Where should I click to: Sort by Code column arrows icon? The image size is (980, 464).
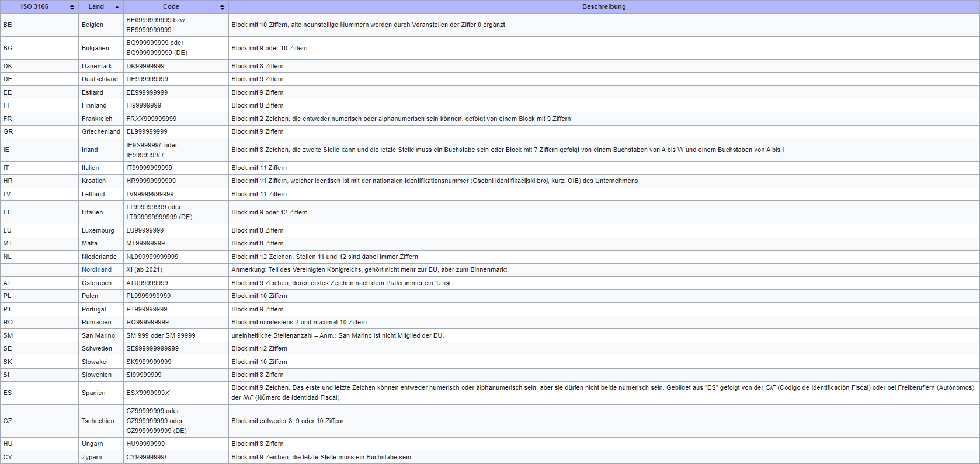coord(222,7)
